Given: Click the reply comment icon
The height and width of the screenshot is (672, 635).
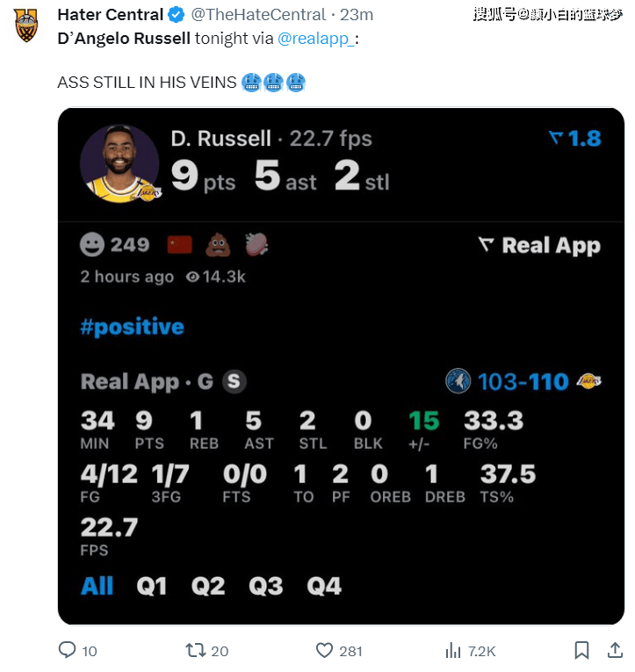Looking at the screenshot, I should [x=67, y=650].
